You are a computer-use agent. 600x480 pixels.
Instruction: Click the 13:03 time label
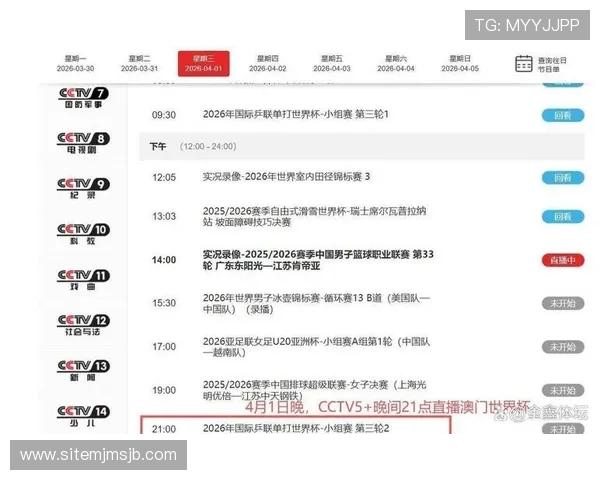164,216
